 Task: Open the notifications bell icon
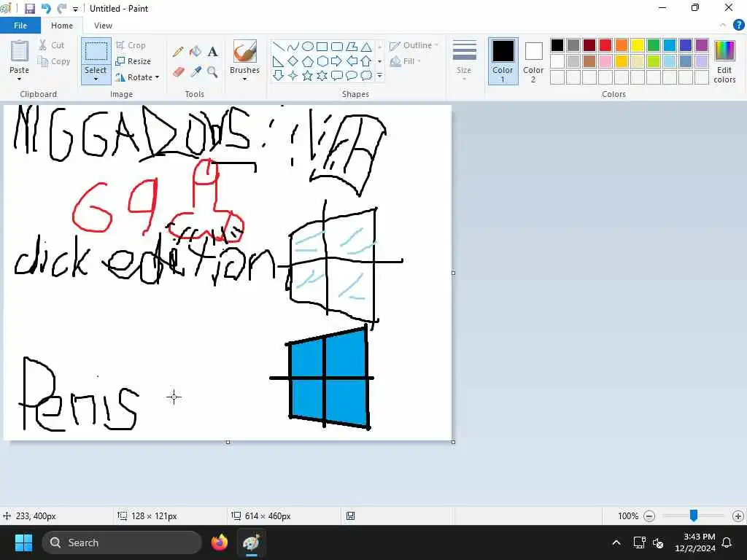(x=727, y=542)
